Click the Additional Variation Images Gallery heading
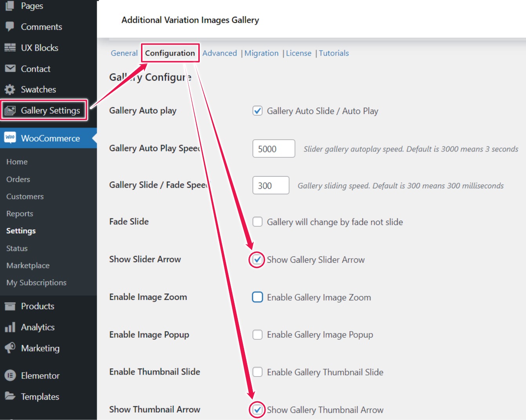The image size is (526, 420). click(x=190, y=20)
